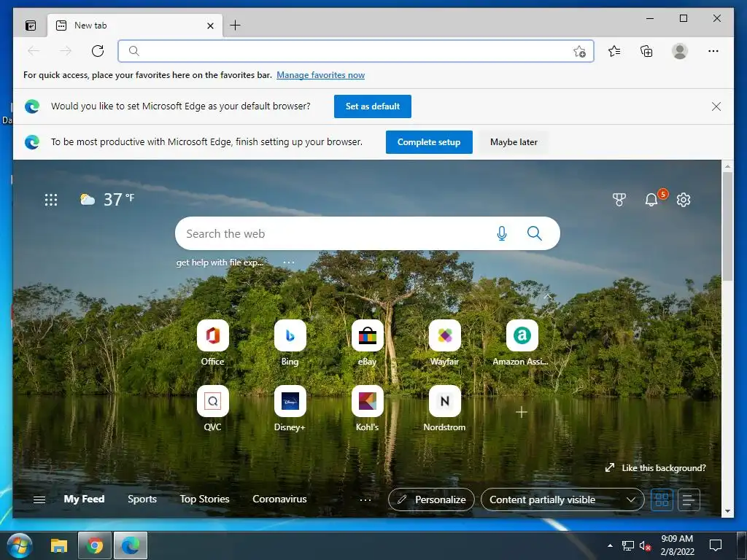
Task: Switch feed to list view
Action: [x=689, y=499]
